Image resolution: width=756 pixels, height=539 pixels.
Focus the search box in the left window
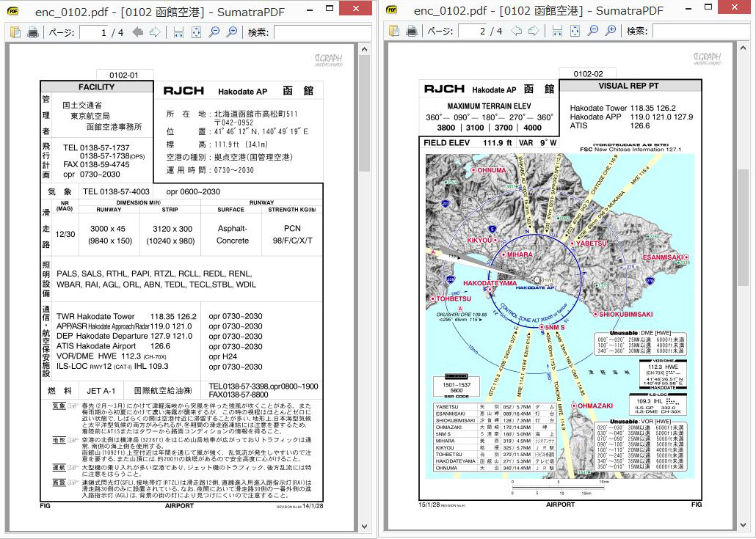click(x=321, y=32)
